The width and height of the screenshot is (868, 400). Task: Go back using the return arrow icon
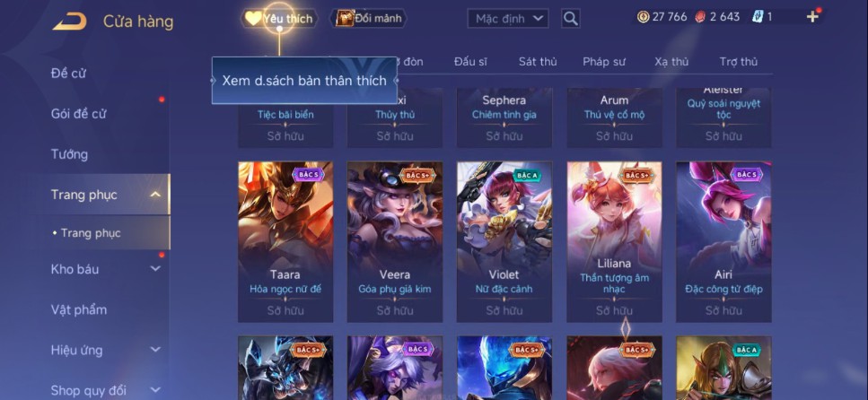click(69, 22)
